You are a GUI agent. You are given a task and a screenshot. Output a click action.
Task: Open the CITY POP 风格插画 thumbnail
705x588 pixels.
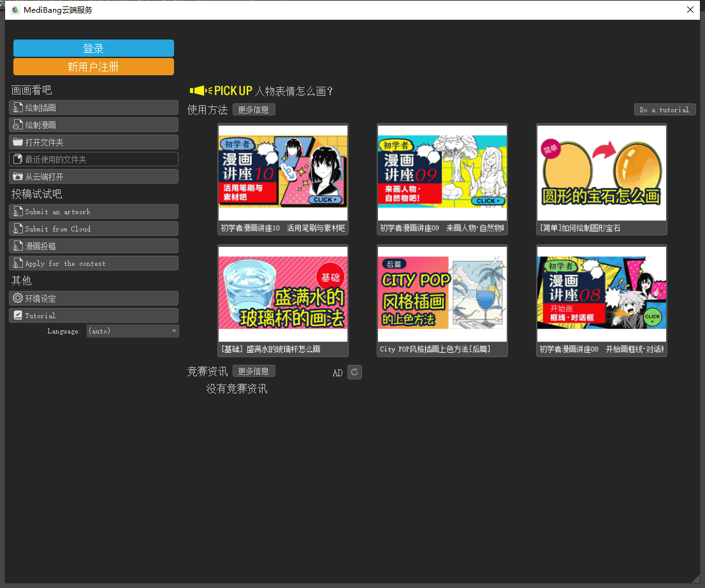click(x=442, y=293)
